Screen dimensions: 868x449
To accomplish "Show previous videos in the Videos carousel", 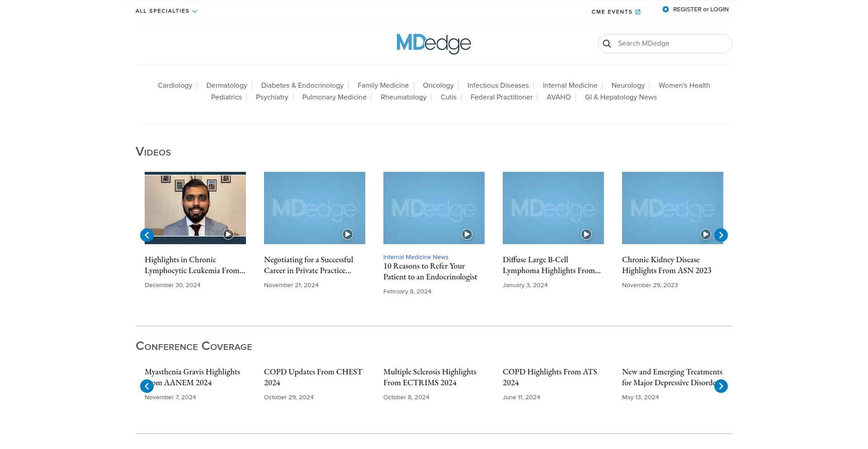I will (x=147, y=235).
